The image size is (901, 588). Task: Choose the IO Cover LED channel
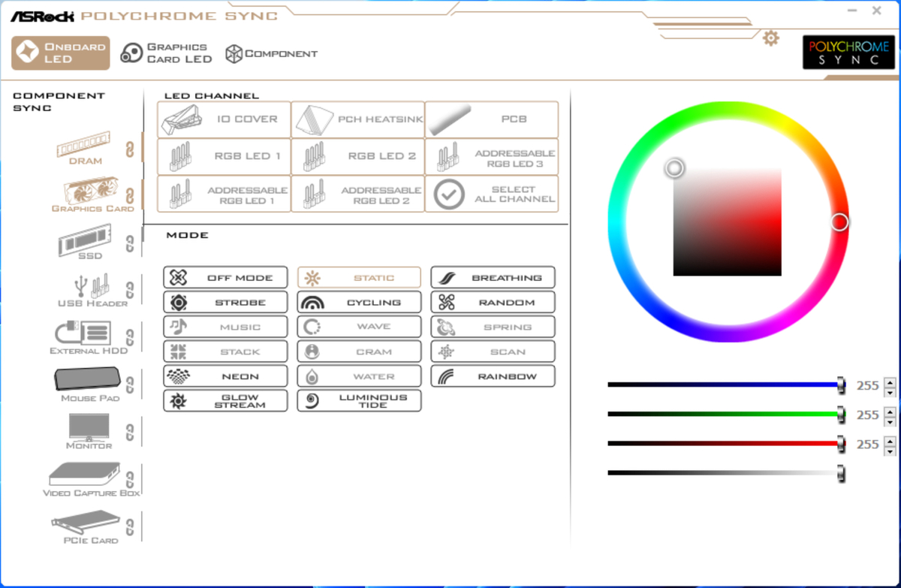(x=224, y=119)
